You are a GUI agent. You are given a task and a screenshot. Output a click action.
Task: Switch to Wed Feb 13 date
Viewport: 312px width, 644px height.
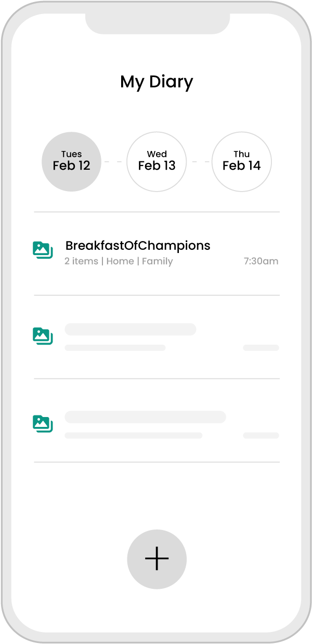(x=157, y=161)
